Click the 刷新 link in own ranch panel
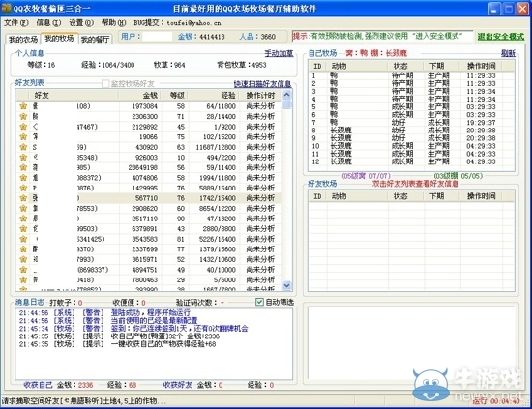Image resolution: width=532 pixels, height=409 pixels. coord(508,53)
